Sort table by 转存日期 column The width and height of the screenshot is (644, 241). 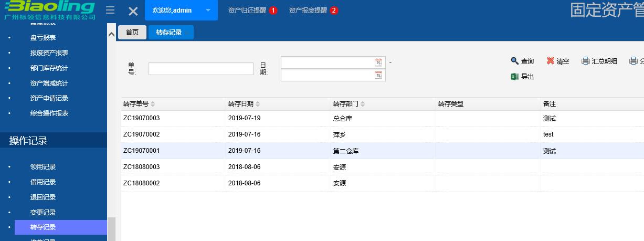pyautogui.click(x=244, y=104)
